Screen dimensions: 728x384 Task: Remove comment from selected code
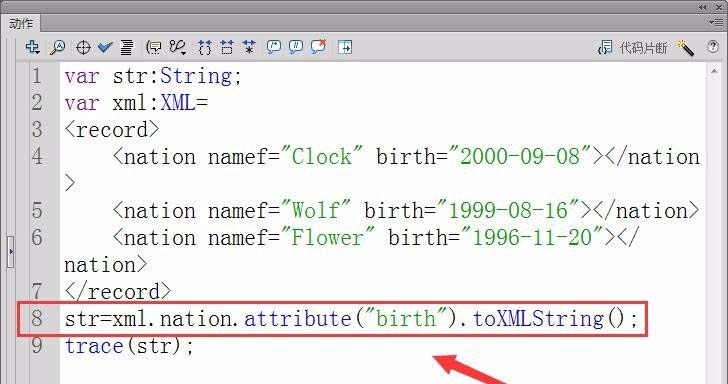318,46
